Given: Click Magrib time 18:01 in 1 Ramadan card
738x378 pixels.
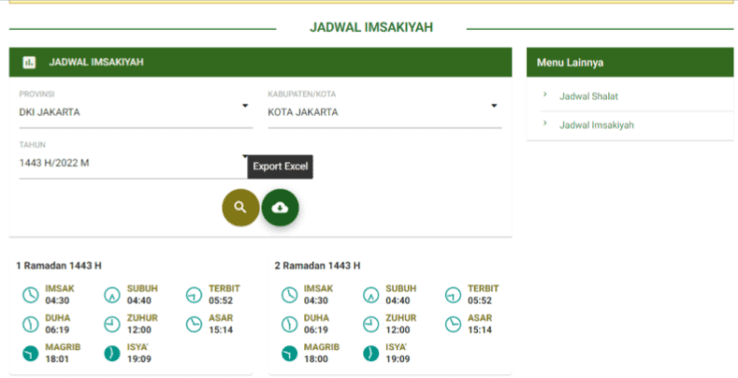Looking at the screenshot, I should 57,359.
